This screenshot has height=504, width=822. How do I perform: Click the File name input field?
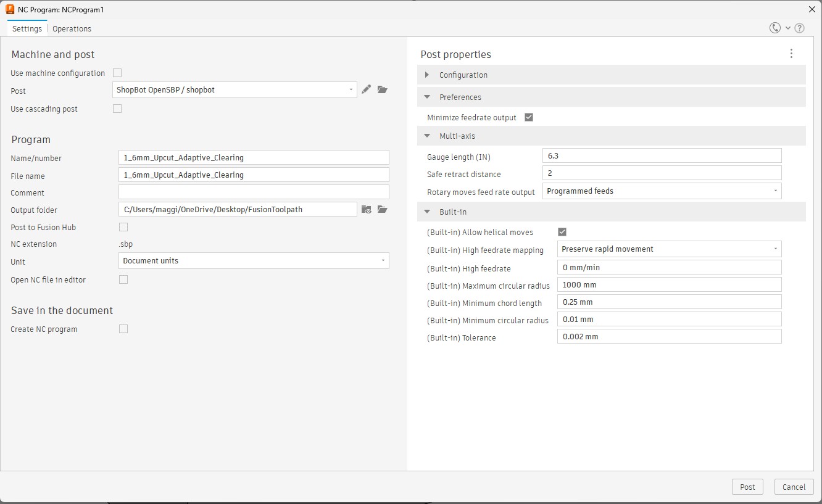click(254, 175)
